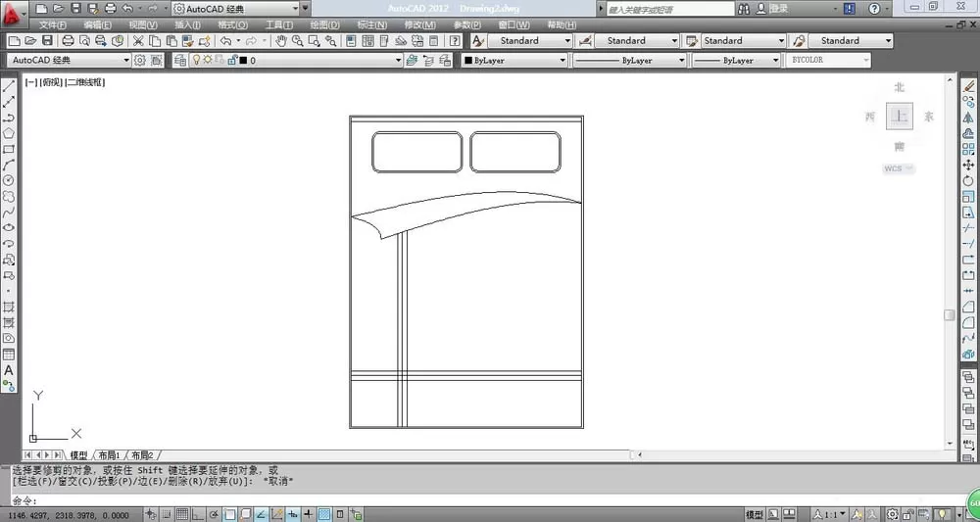Screen dimensions: 980x522
Task: Select the Erase tool in modify toolbar
Action: 969,86
